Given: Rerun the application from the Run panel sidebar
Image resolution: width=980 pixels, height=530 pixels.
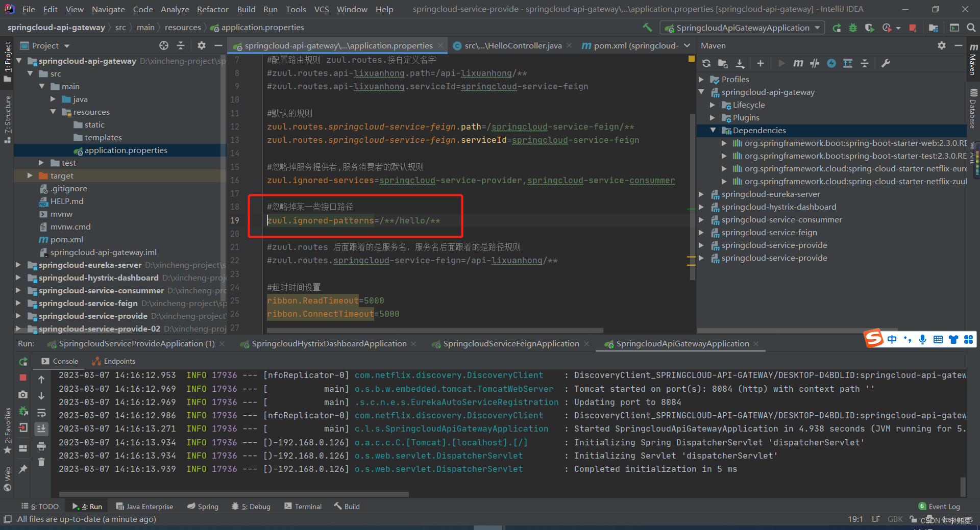Looking at the screenshot, I should (x=23, y=362).
